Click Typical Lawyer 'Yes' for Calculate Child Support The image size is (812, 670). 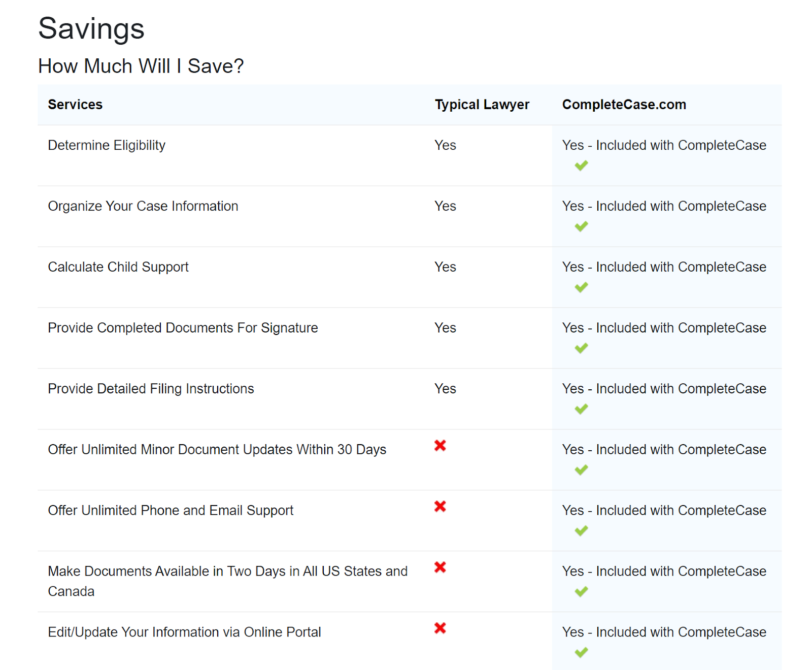click(445, 267)
